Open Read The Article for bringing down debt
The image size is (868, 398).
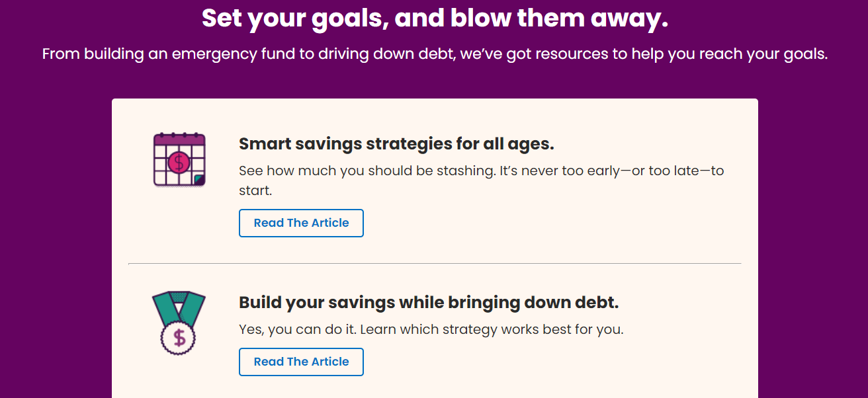click(x=301, y=362)
